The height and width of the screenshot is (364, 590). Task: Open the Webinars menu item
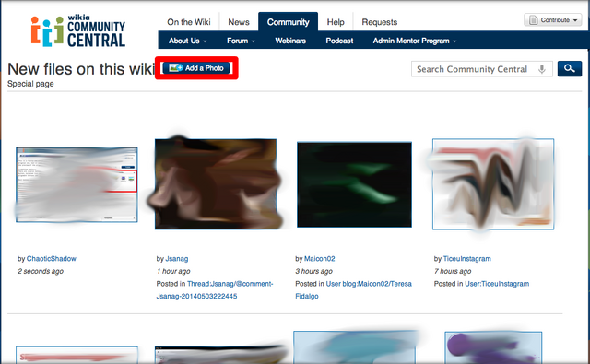290,41
